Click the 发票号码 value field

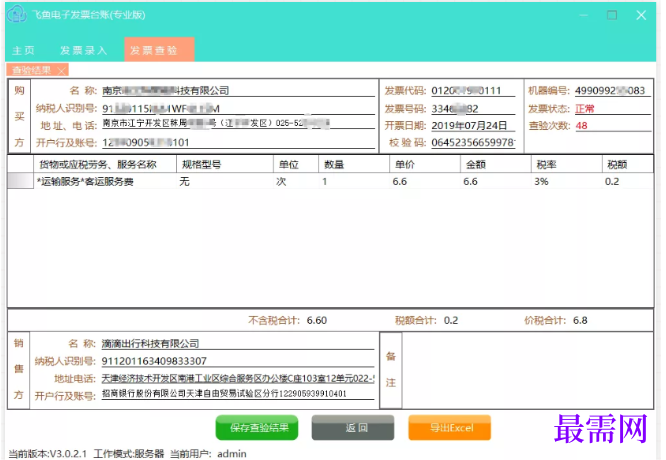(473, 109)
